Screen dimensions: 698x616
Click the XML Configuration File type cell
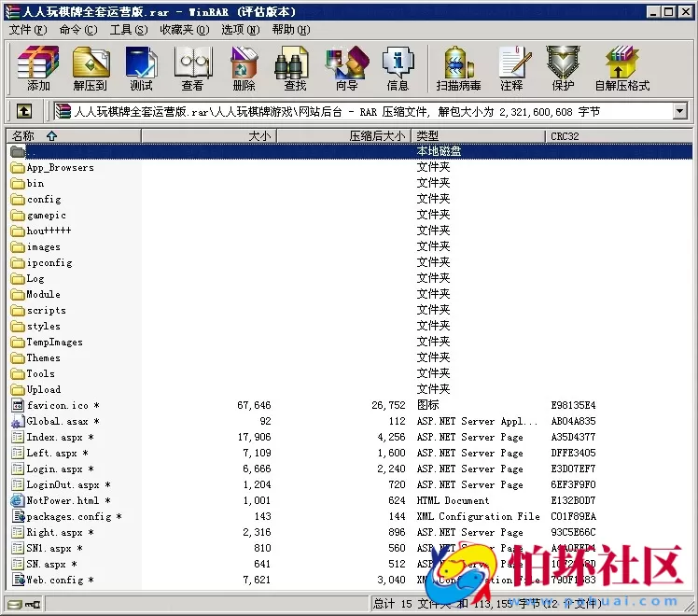point(478,516)
